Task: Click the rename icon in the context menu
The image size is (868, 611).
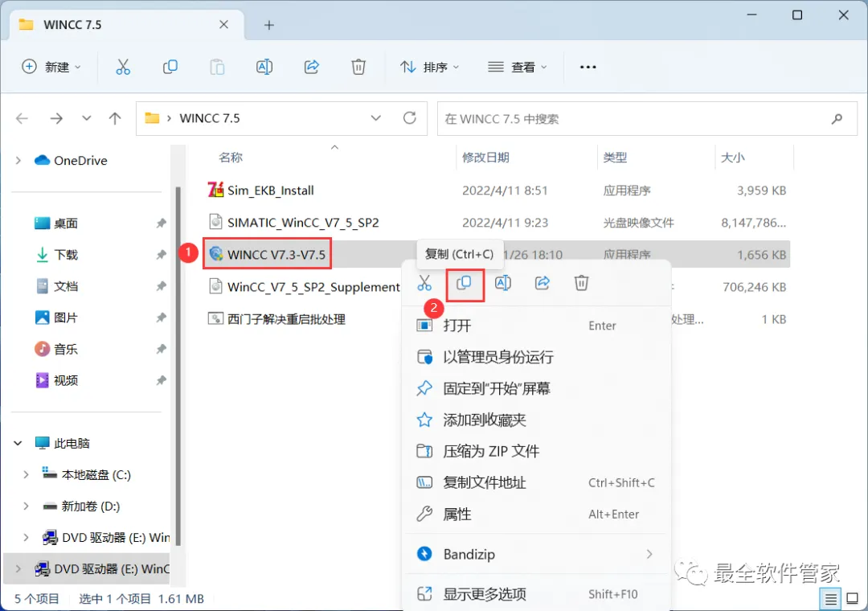Action: coord(502,283)
